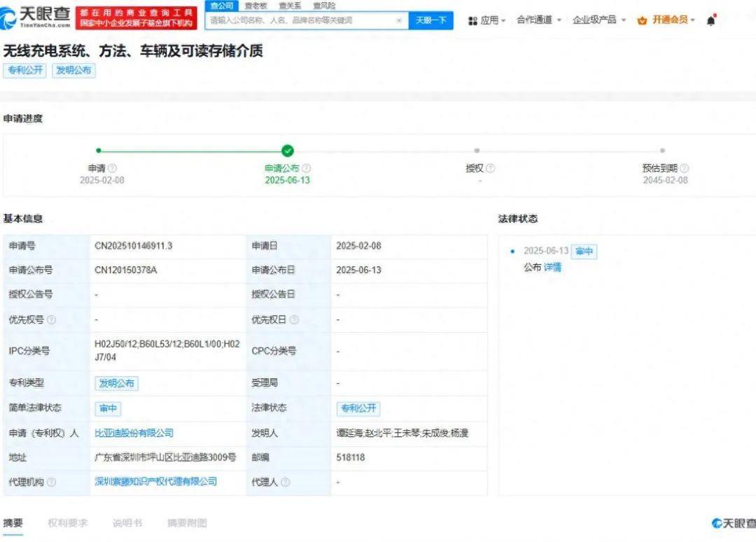Click the 发明公布 tag under the title
756x542 pixels.
[x=73, y=71]
